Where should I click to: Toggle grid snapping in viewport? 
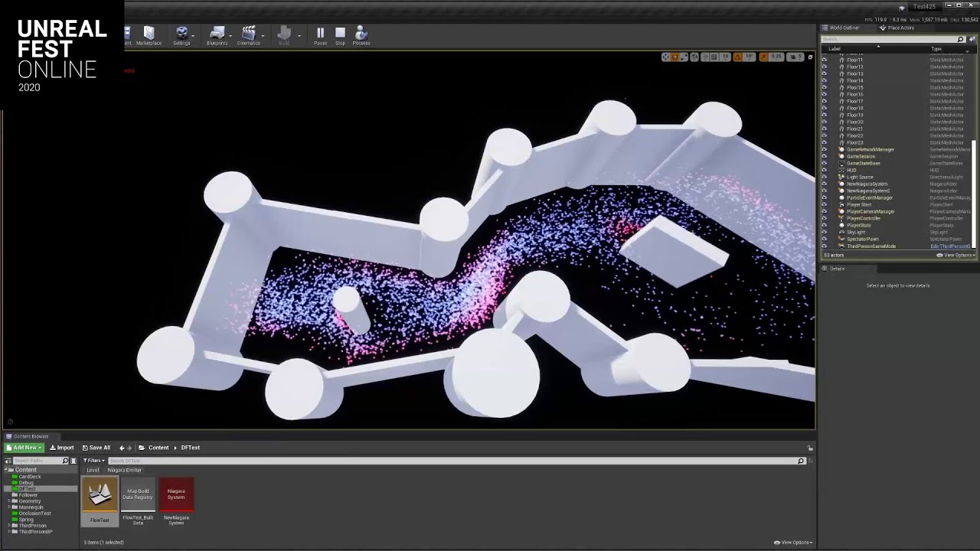[x=714, y=57]
